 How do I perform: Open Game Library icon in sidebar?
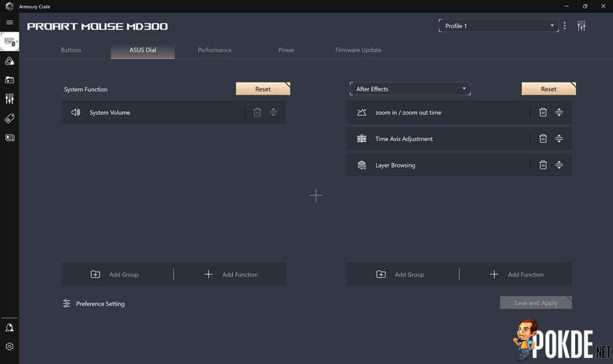[10, 80]
